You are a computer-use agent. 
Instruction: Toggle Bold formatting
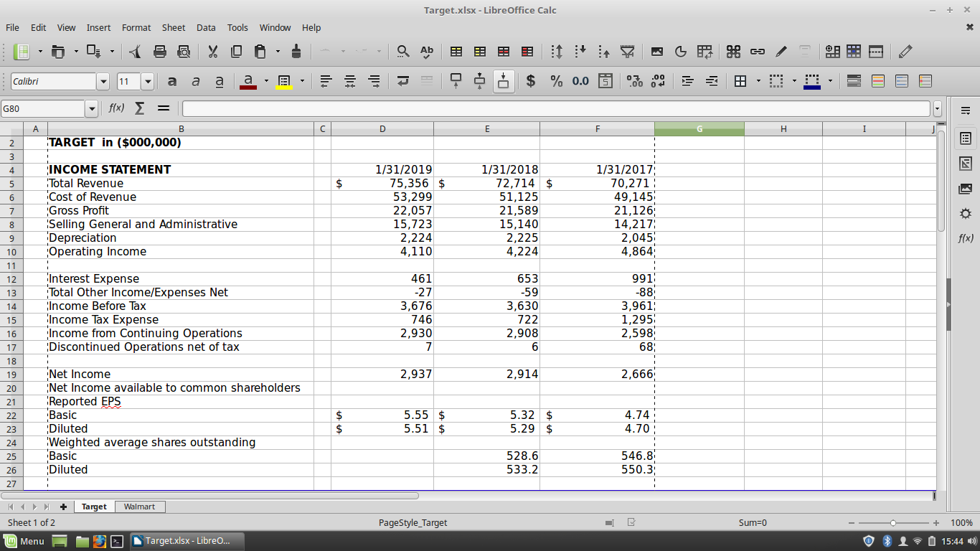[x=172, y=81]
